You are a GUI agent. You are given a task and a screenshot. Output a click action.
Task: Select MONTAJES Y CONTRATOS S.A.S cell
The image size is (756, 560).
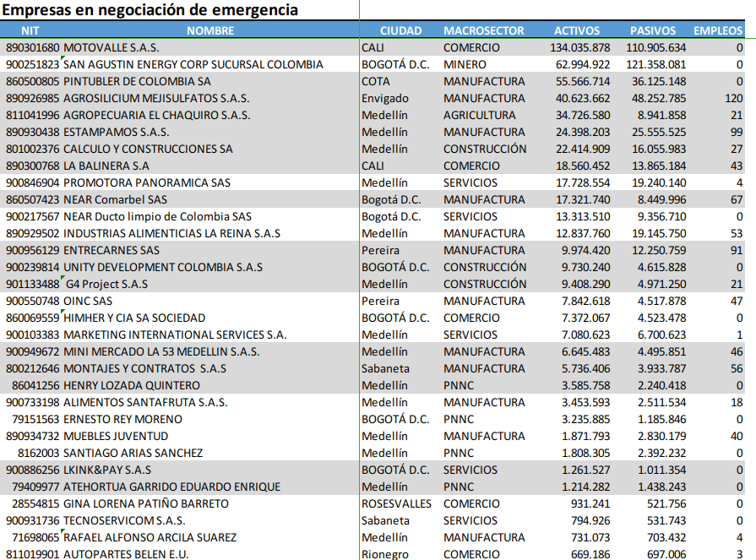pyautogui.click(x=144, y=368)
